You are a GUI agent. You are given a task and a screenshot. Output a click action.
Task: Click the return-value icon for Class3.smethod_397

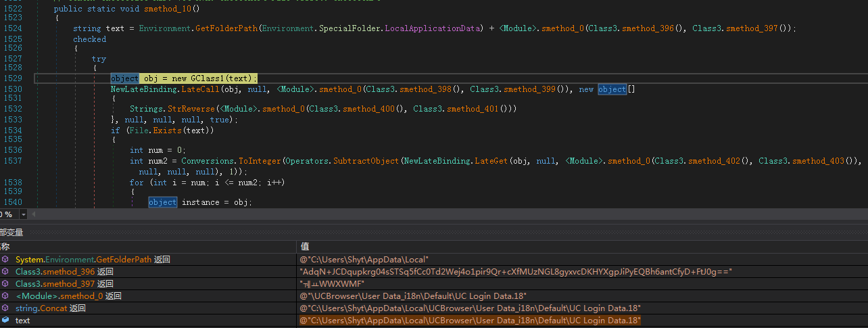[x=5, y=284]
